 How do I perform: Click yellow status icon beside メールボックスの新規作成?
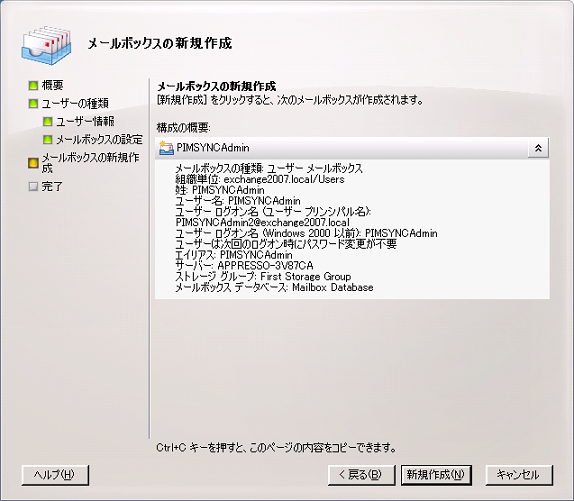click(33, 163)
